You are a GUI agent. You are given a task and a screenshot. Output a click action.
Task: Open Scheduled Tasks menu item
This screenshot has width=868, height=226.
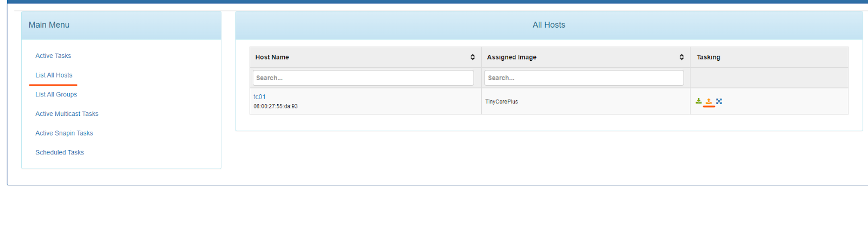click(60, 152)
